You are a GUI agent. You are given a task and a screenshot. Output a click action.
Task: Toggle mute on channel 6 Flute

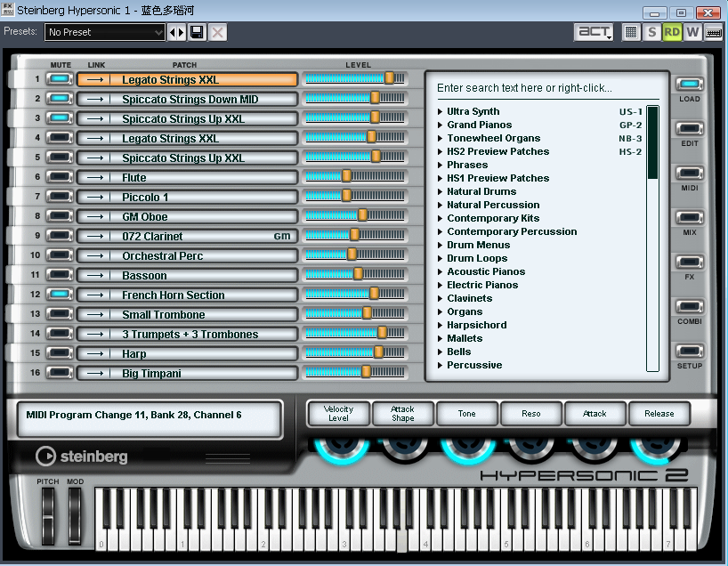pyautogui.click(x=60, y=177)
